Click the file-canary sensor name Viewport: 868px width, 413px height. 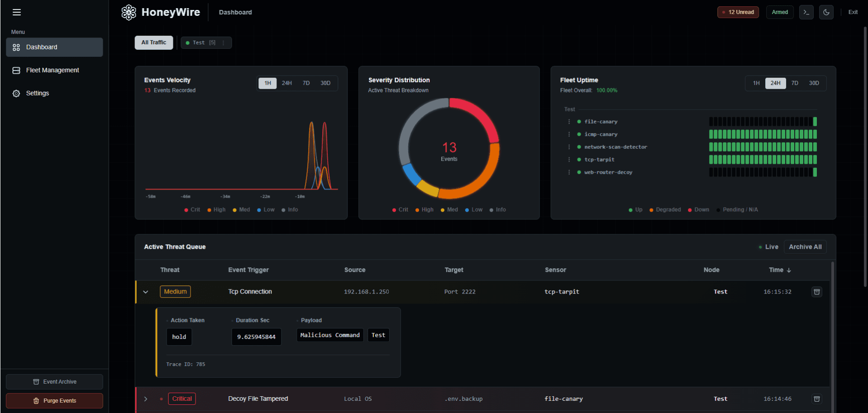601,122
